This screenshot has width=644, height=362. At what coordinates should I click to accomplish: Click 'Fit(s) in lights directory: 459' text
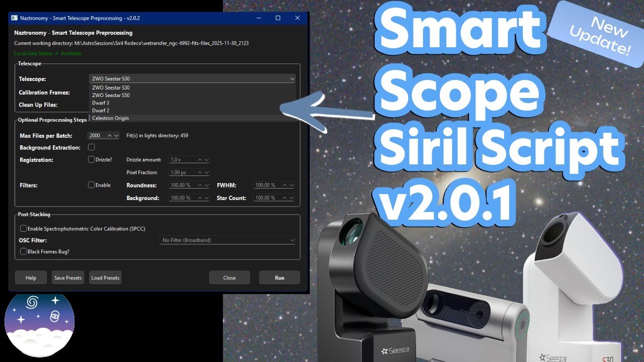pos(157,135)
